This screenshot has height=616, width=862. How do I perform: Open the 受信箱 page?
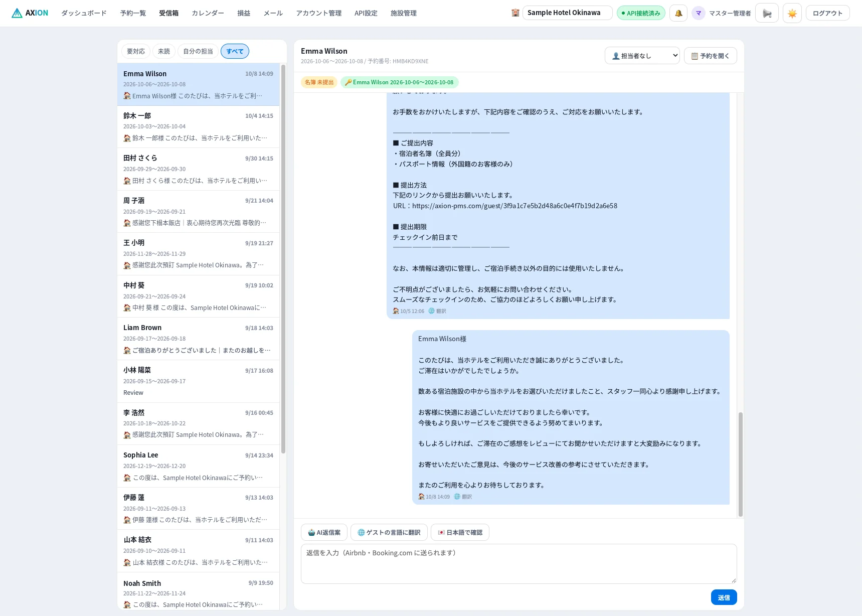(168, 13)
